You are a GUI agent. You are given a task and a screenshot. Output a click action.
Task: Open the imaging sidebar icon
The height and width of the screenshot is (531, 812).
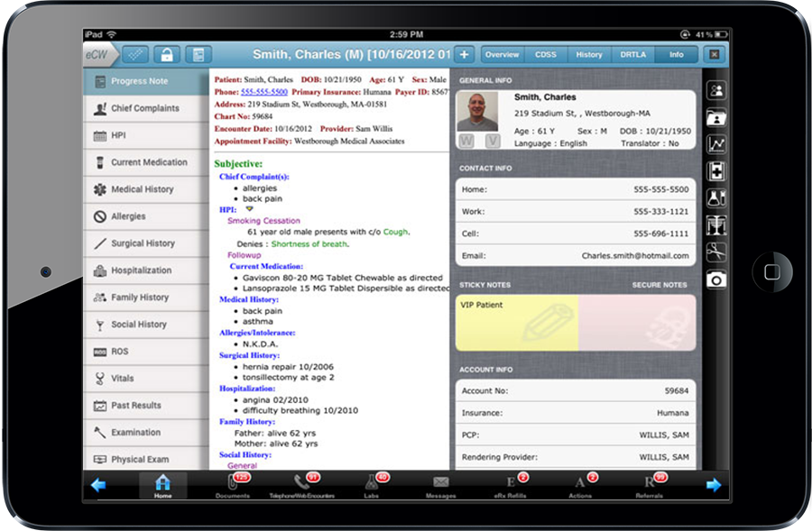pos(716,225)
